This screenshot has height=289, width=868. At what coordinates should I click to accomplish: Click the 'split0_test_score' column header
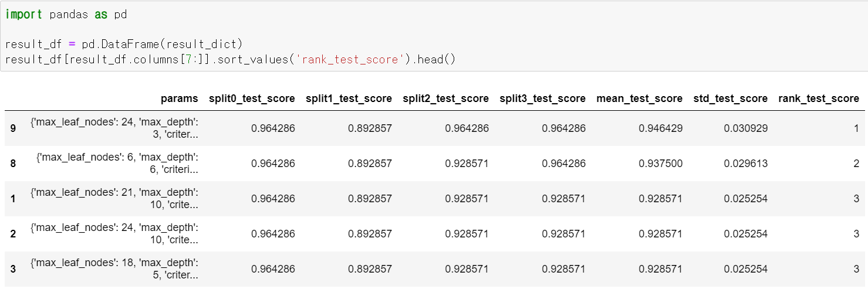pyautogui.click(x=252, y=98)
